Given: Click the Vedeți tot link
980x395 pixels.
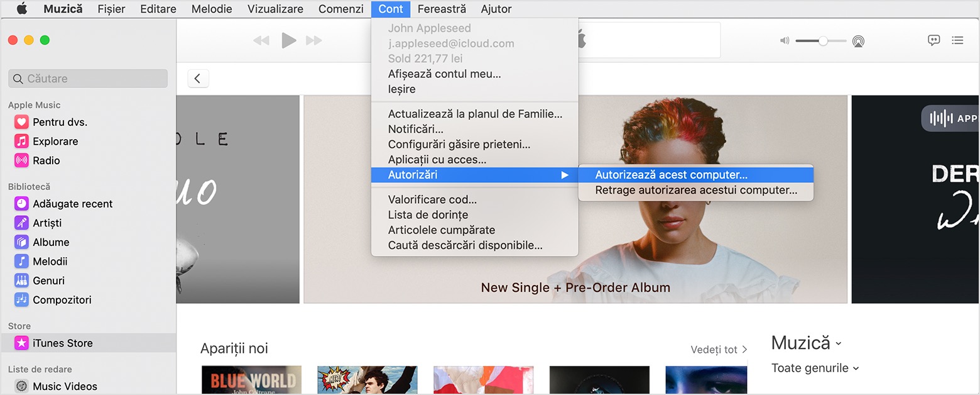Looking at the screenshot, I should click(719, 349).
